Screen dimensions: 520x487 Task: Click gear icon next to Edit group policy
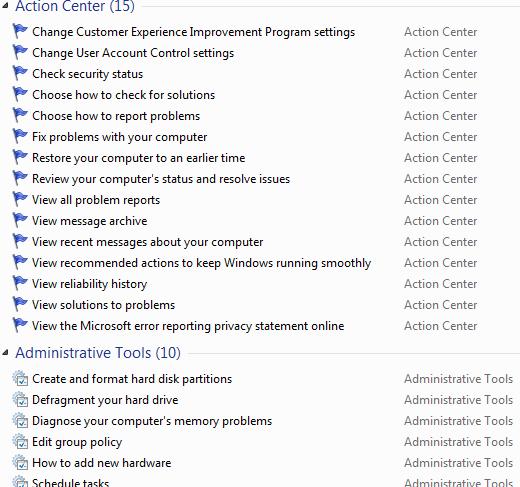pyautogui.click(x=20, y=441)
